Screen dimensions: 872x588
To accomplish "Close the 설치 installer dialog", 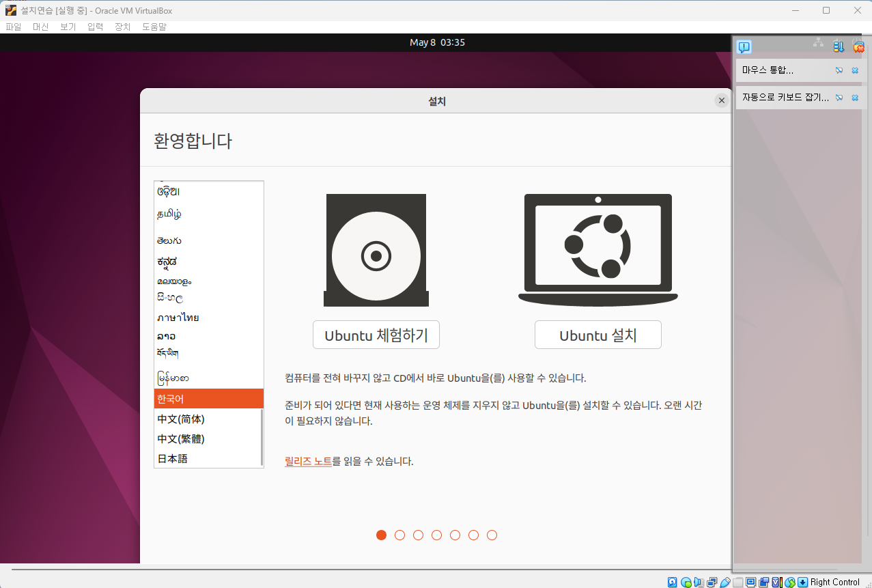I will [x=722, y=100].
